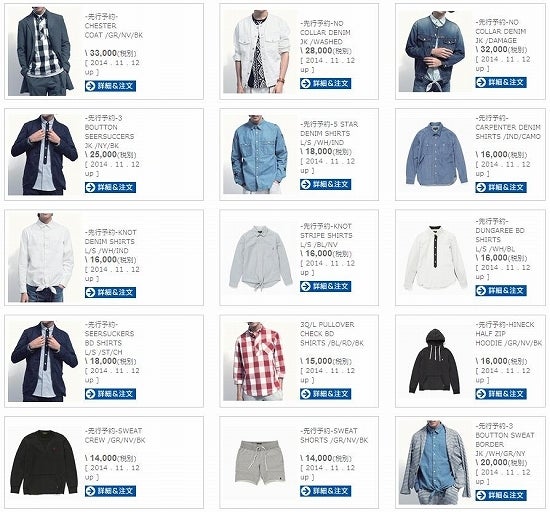Click the order button for Chester Coat

click(110, 86)
